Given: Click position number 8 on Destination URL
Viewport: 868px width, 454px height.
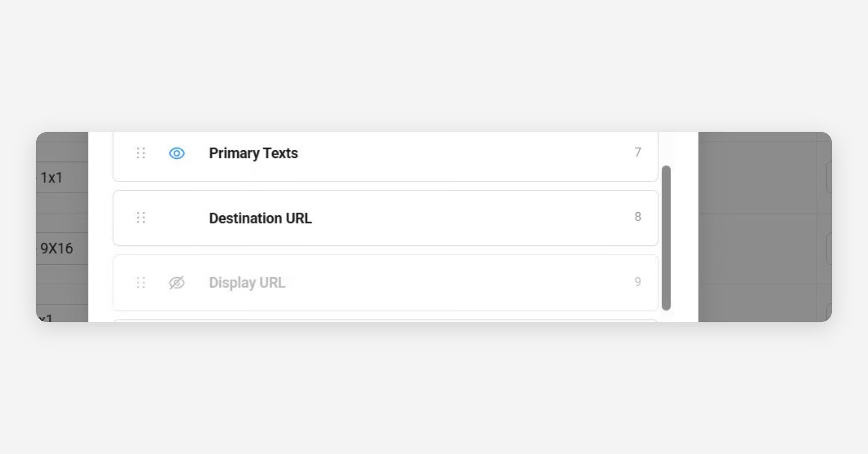Looking at the screenshot, I should tap(638, 217).
